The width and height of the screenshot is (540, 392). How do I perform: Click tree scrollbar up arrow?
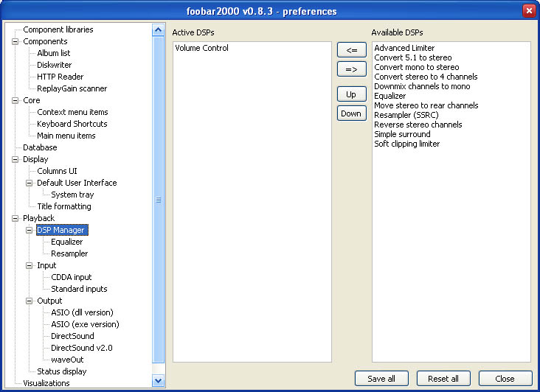point(158,30)
